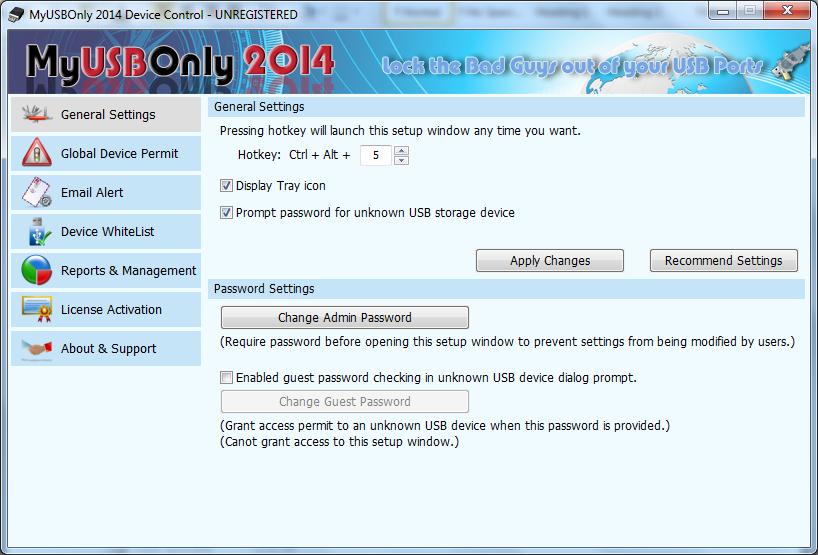The image size is (818, 555).
Task: Enable guest password checking checkbox
Action: (x=226, y=378)
